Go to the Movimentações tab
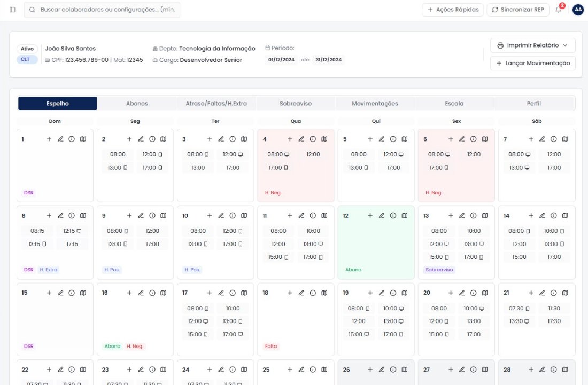 pos(375,104)
